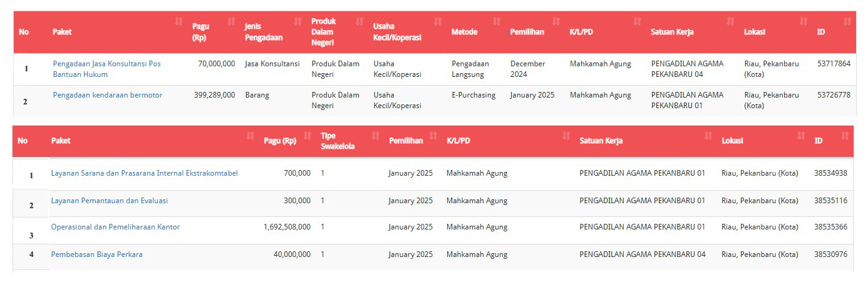Click sort icon next to Tipe Swakelola
868x282 pixels.
point(375,135)
